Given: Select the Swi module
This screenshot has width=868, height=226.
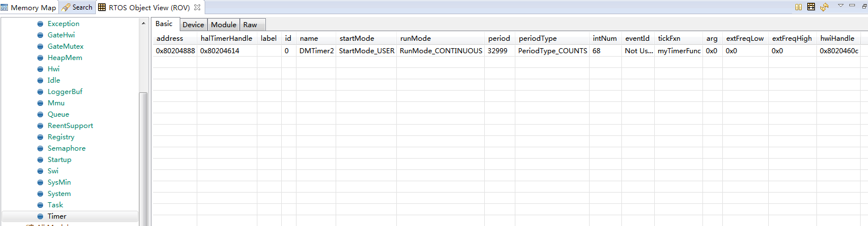Looking at the screenshot, I should point(53,171).
